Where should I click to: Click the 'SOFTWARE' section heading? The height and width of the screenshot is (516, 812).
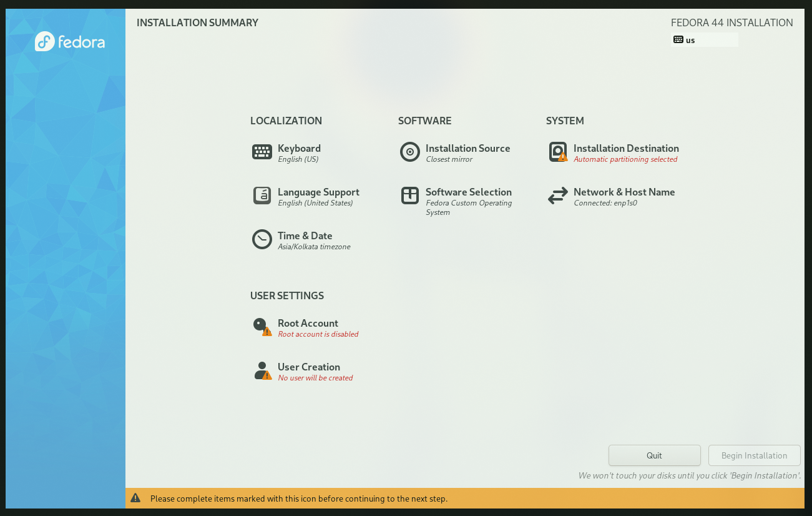tap(425, 121)
